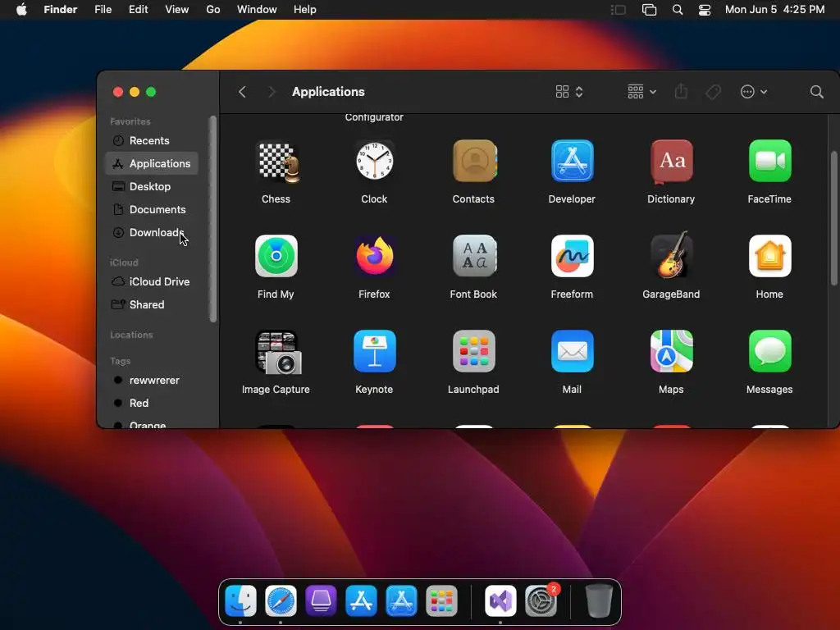Screen dimensions: 840x630
Task: Select the Image Capture app icon
Action: pyautogui.click(x=277, y=352)
